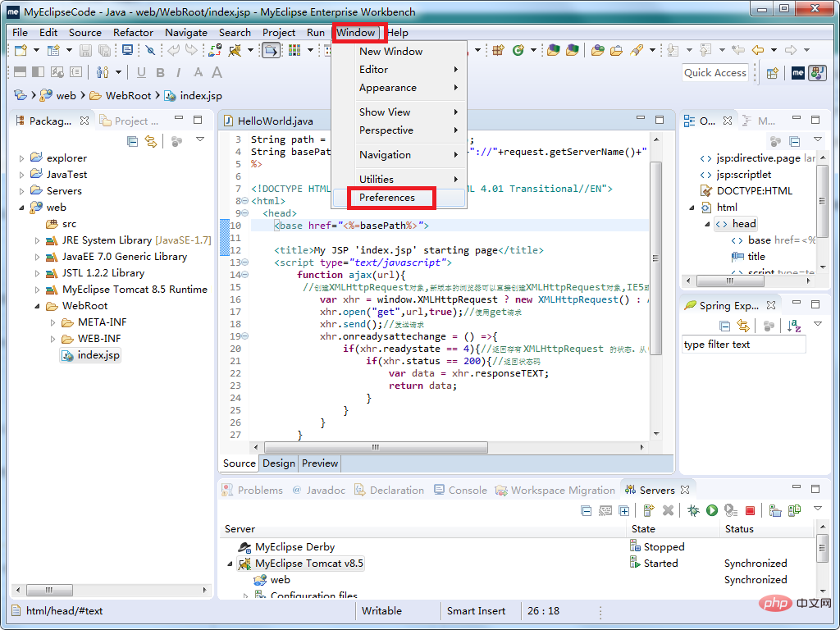The width and height of the screenshot is (840, 630).
Task: Click the 'type filter text' field
Action: point(743,345)
